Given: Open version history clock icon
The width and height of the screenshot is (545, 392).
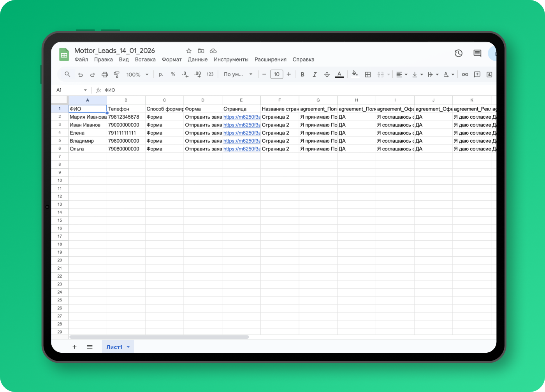Looking at the screenshot, I should click(458, 53).
